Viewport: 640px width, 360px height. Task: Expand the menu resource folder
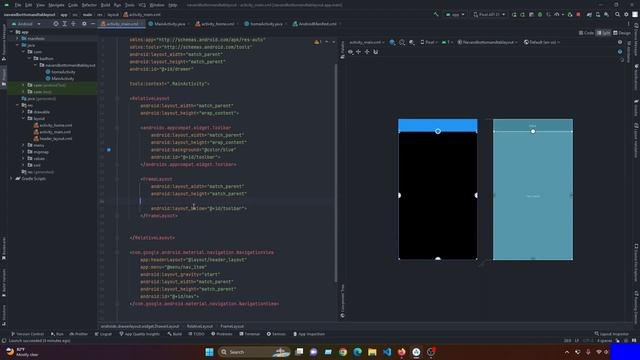click(x=24, y=145)
